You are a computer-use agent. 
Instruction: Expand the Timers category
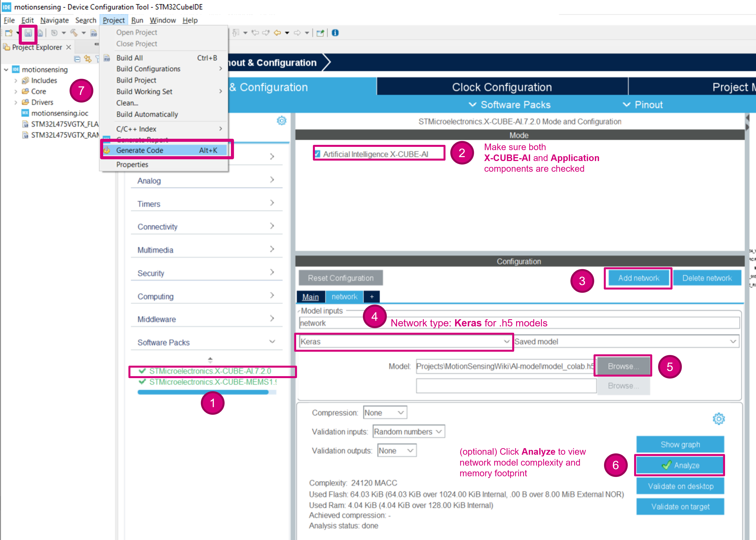pos(206,204)
